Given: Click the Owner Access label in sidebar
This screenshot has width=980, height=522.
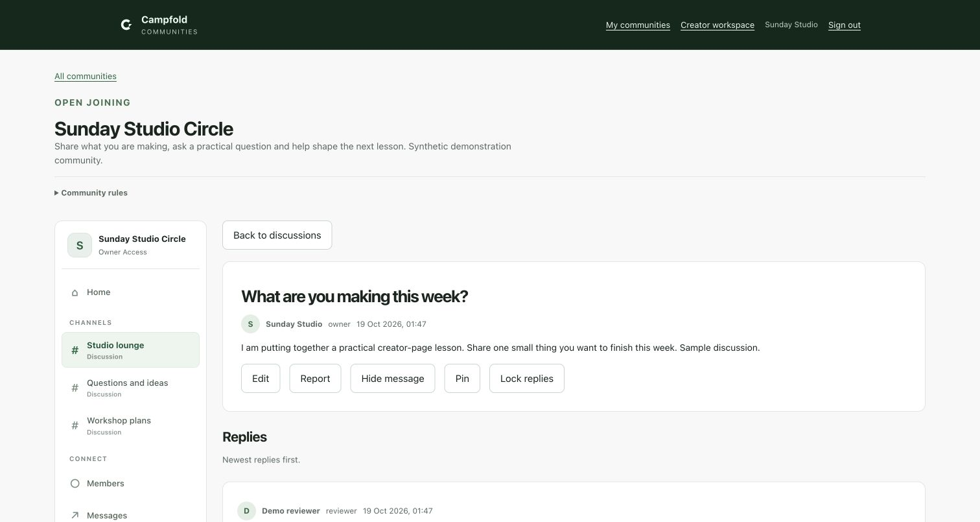Looking at the screenshot, I should [122, 252].
